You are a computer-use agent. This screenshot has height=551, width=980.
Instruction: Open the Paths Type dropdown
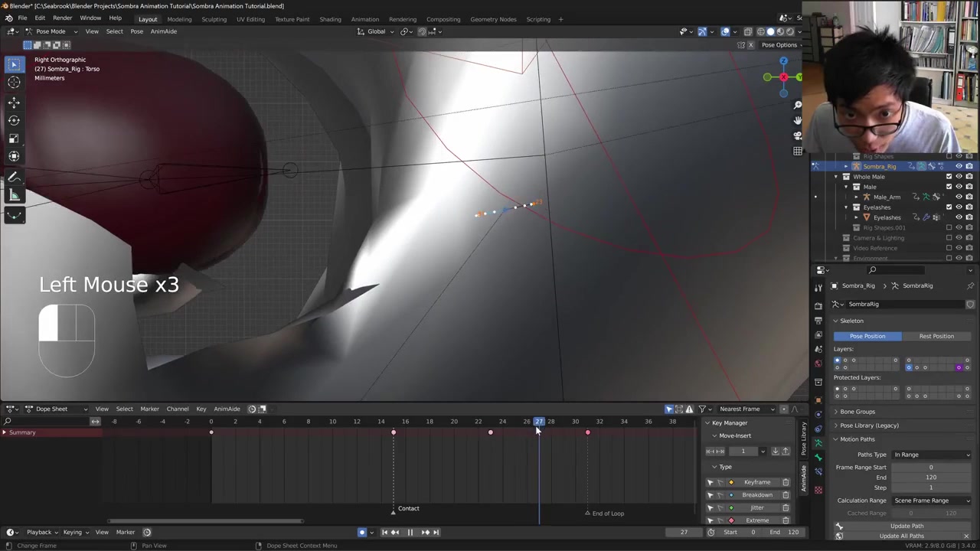(x=931, y=455)
